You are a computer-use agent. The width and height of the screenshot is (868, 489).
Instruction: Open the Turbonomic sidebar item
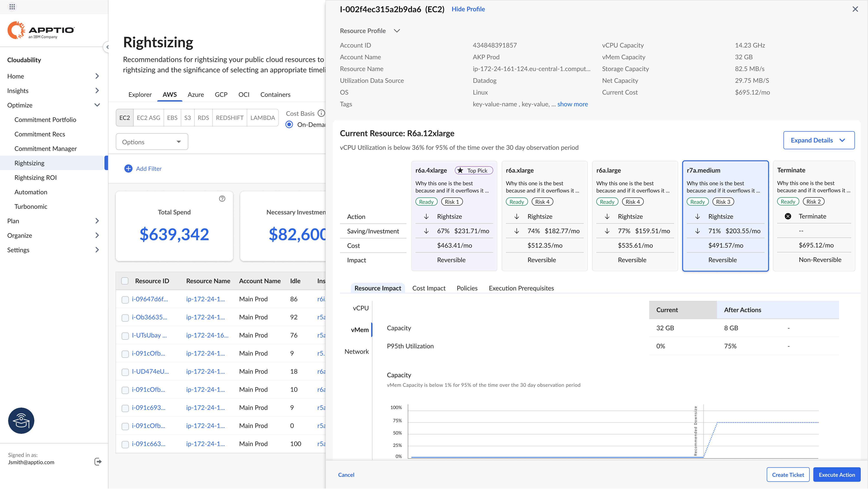click(x=31, y=207)
